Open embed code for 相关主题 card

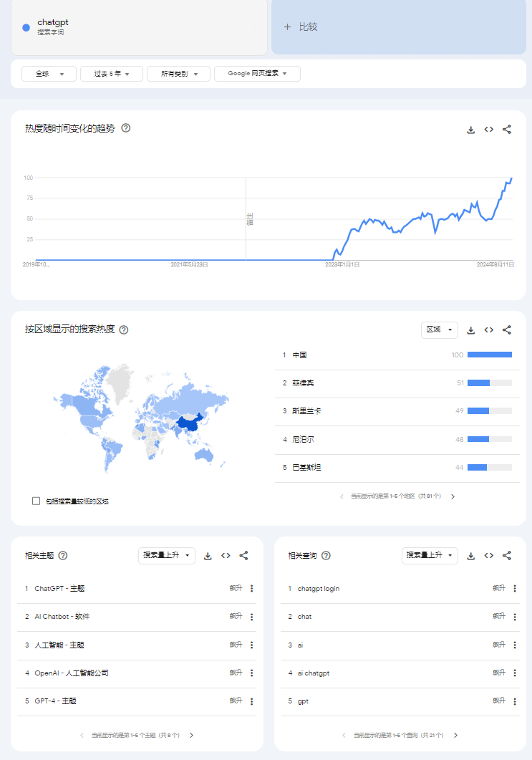coord(226,556)
